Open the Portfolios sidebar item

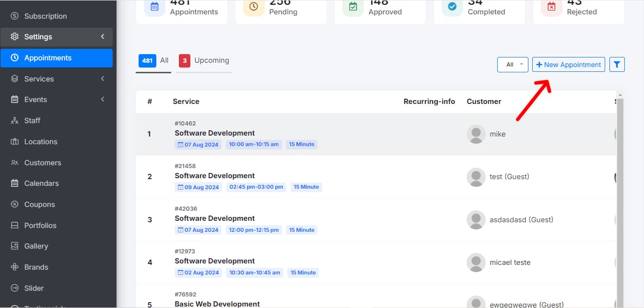[40, 226]
